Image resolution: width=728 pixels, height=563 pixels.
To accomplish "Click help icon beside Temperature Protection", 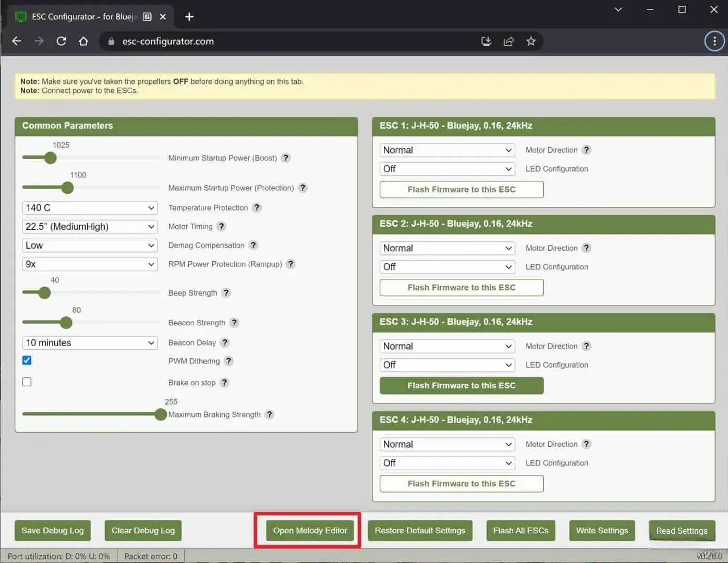I will tap(257, 207).
